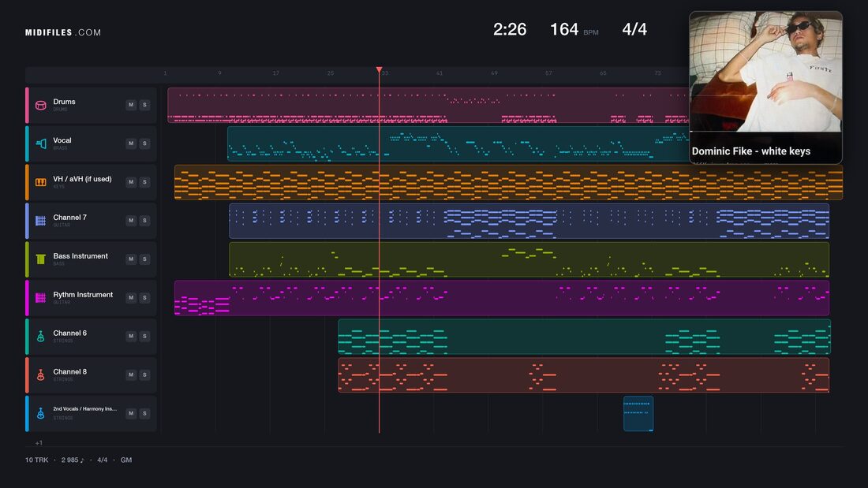Click the olive Bass Instrument MIDI clip

tap(529, 259)
